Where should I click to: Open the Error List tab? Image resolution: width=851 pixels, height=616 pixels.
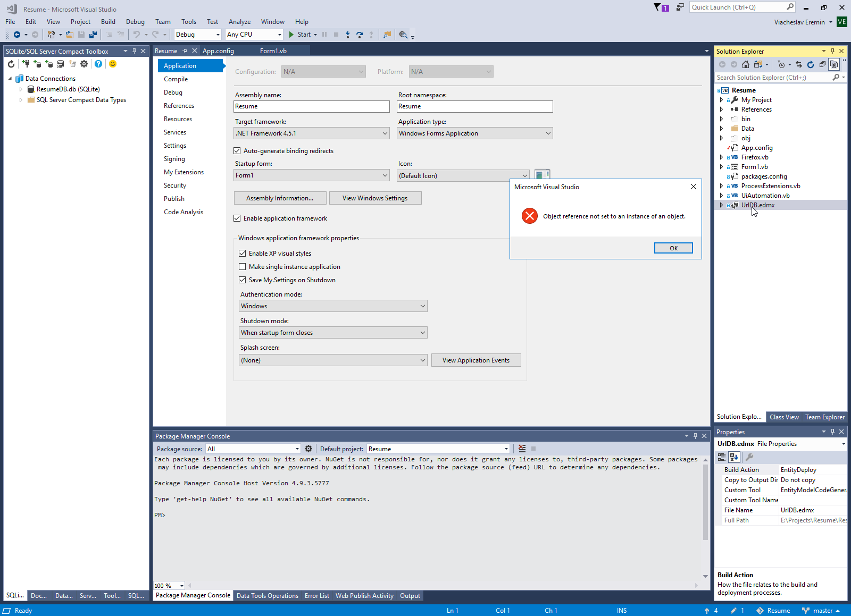point(317,596)
